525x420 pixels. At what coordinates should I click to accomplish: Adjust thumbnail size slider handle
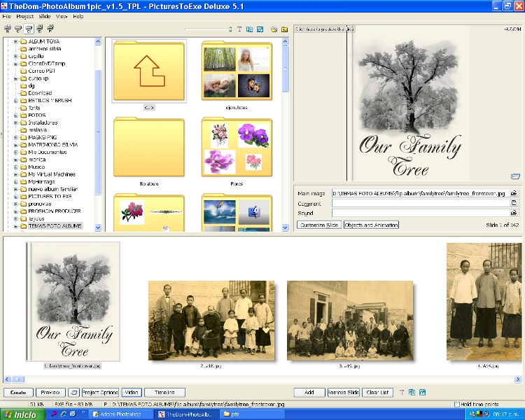coord(230,29)
